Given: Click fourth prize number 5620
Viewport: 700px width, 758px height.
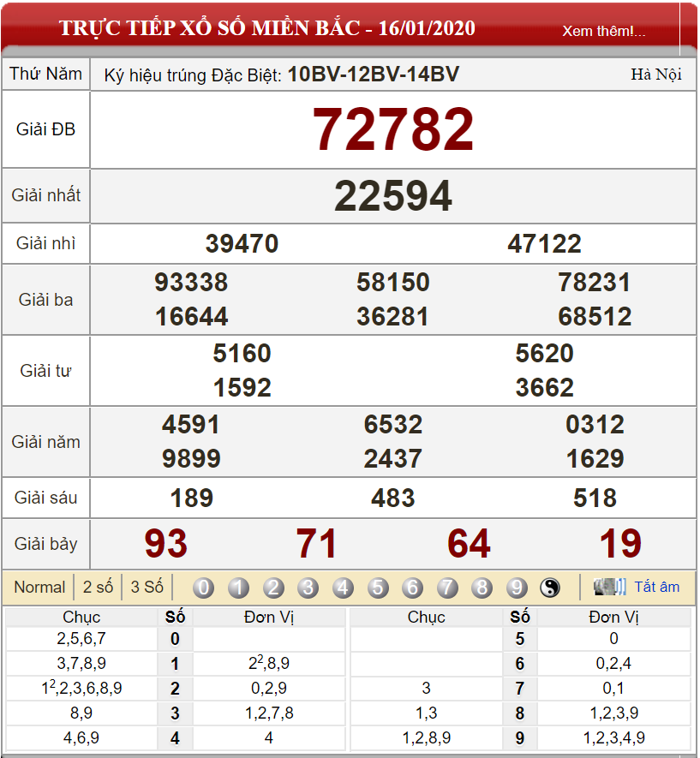Looking at the screenshot, I should point(544,354).
